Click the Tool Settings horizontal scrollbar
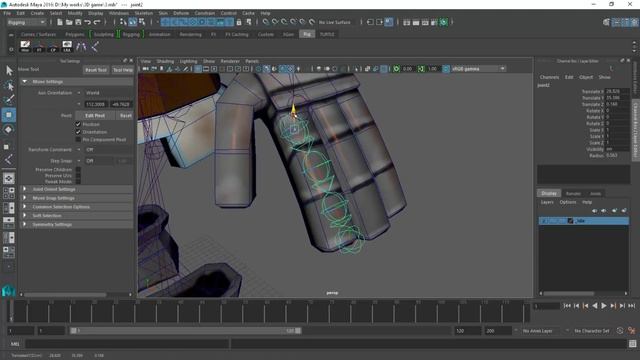The image size is (640, 360). pos(65,294)
